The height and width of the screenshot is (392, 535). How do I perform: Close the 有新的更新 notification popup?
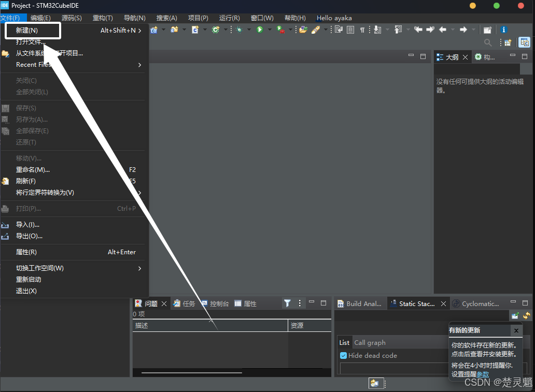516,330
